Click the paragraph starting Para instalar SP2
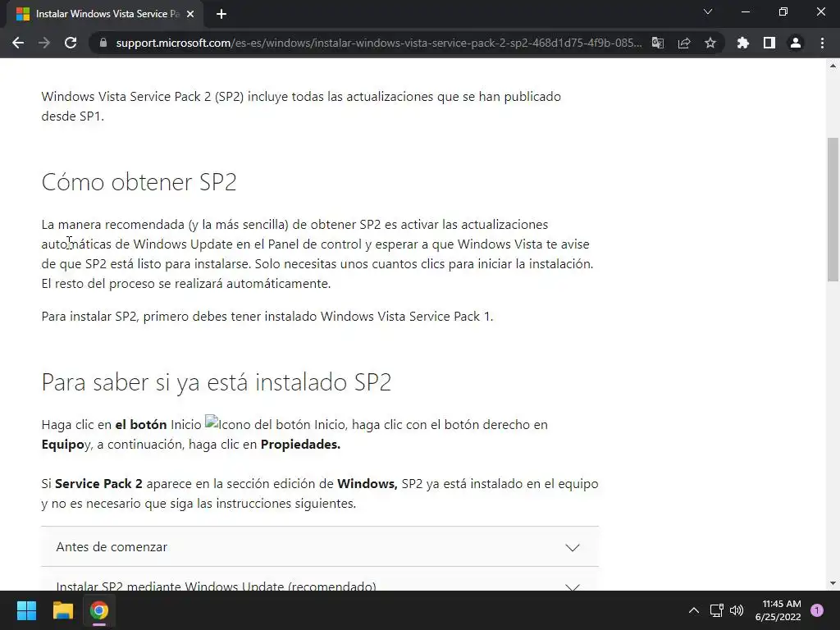The height and width of the screenshot is (630, 840). 267,317
